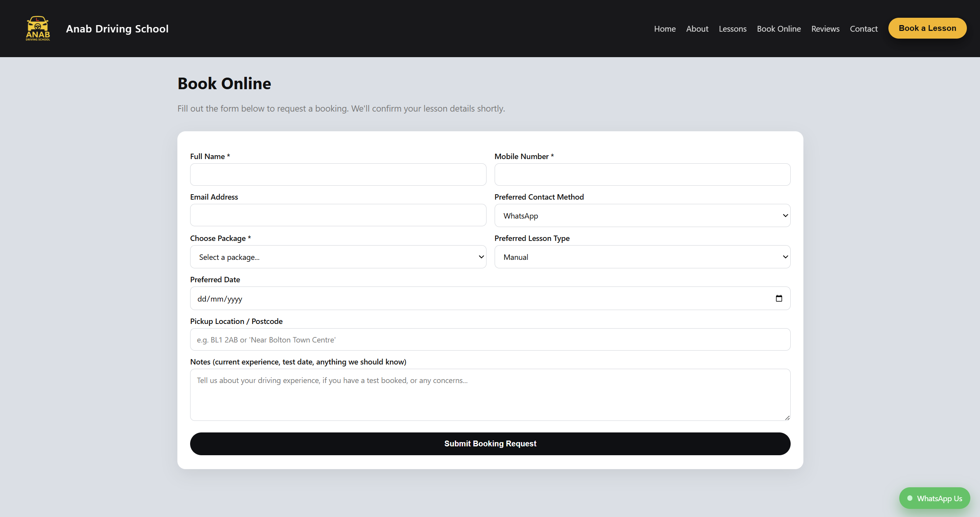Focus the Full Name input field
Viewport: 980px width, 517px height.
point(338,175)
